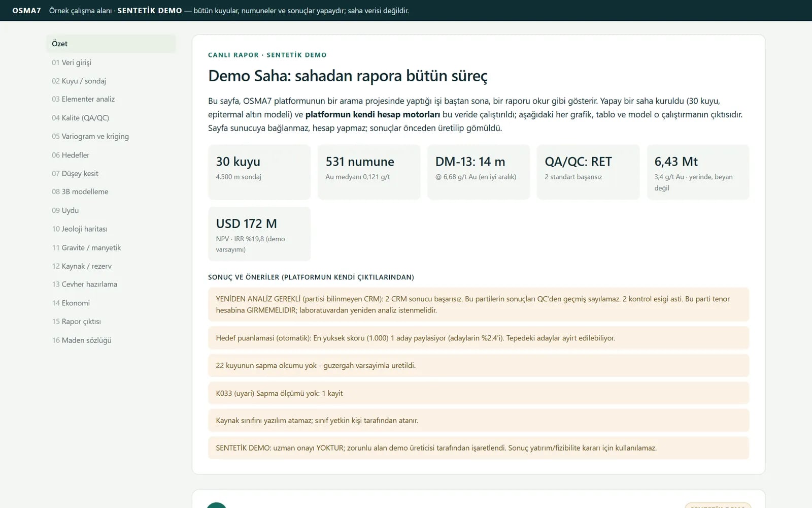The image size is (812, 508).
Task: Open 11 Gravite / manyetik
Action: pyautogui.click(x=86, y=247)
